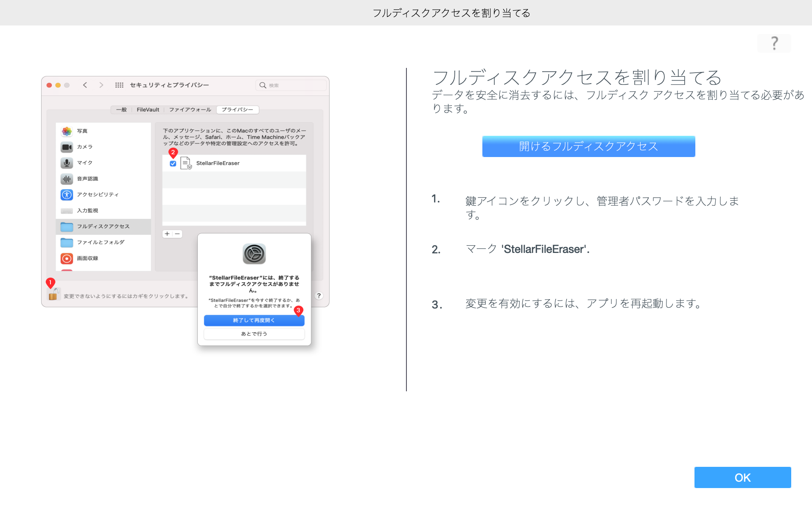Open the ファイアウォール tab in the illustration
The image size is (812, 508).
pyautogui.click(x=190, y=109)
